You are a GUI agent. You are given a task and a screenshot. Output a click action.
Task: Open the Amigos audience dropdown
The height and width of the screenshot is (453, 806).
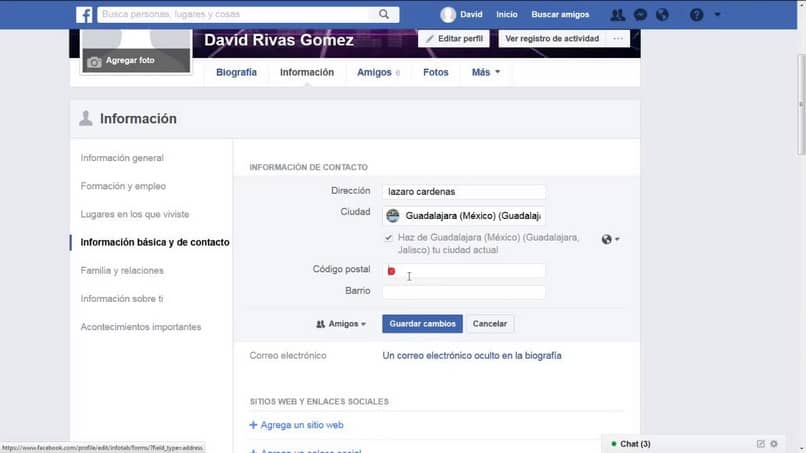point(341,324)
